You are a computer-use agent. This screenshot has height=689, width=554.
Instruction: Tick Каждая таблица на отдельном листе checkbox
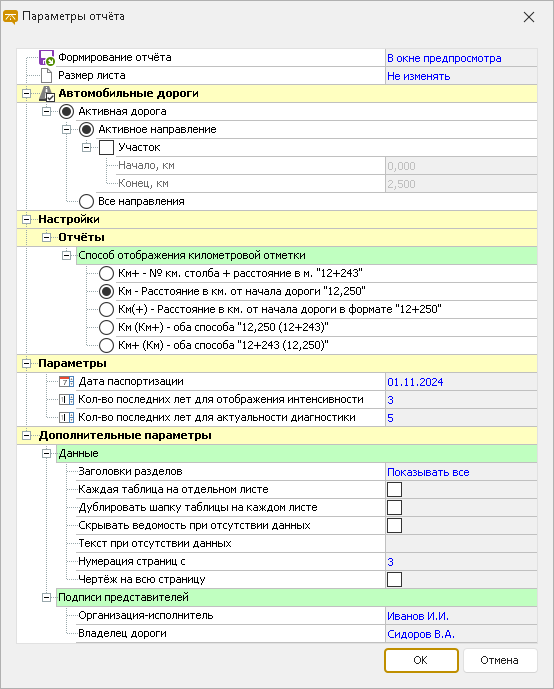click(x=394, y=490)
